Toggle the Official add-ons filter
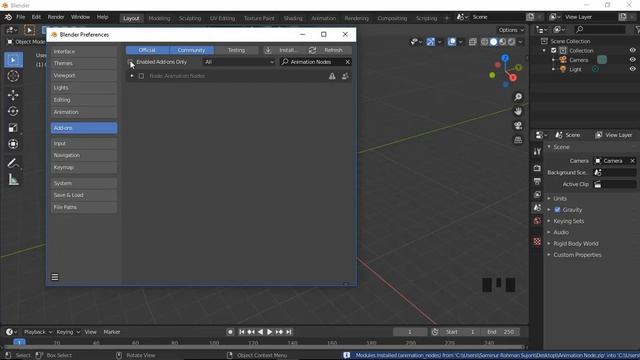The image size is (640, 360). tap(147, 50)
